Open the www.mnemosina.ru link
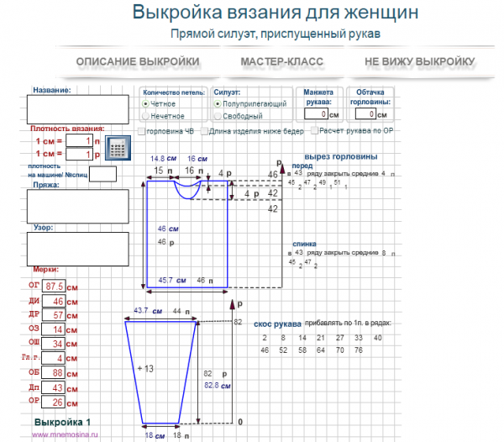The width and height of the screenshot is (504, 442). click(x=66, y=435)
